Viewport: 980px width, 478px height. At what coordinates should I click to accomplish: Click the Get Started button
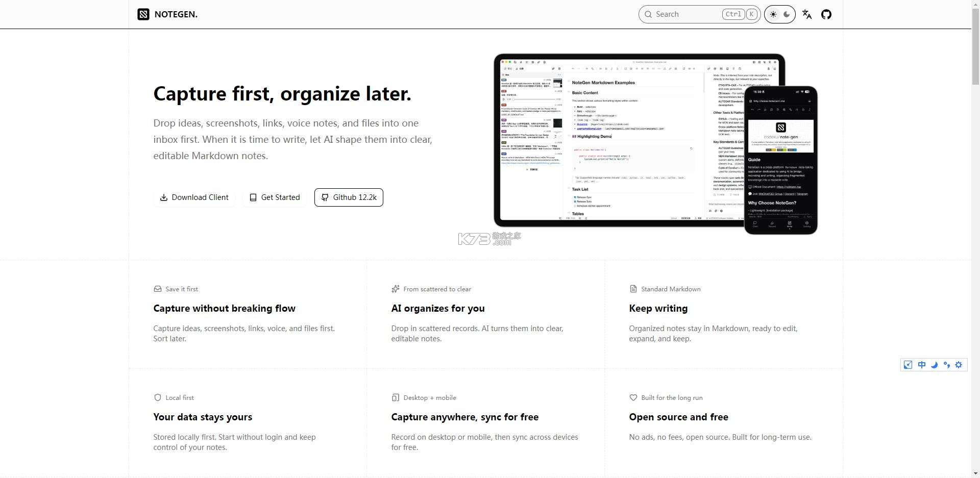(x=275, y=197)
